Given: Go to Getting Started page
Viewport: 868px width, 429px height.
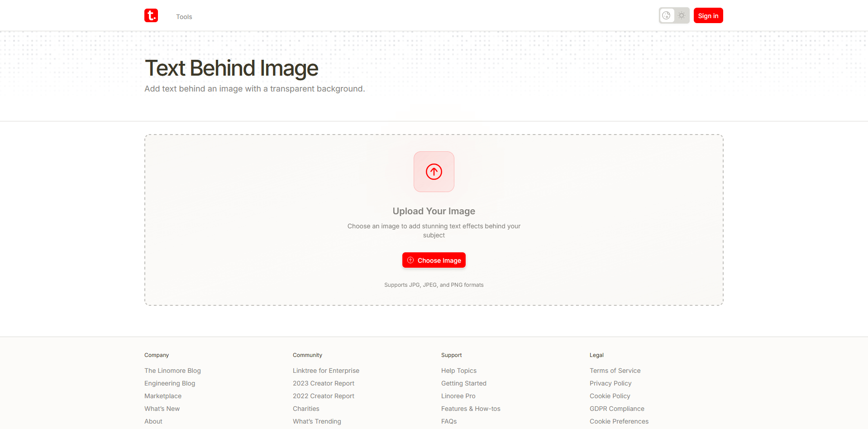Looking at the screenshot, I should (463, 383).
